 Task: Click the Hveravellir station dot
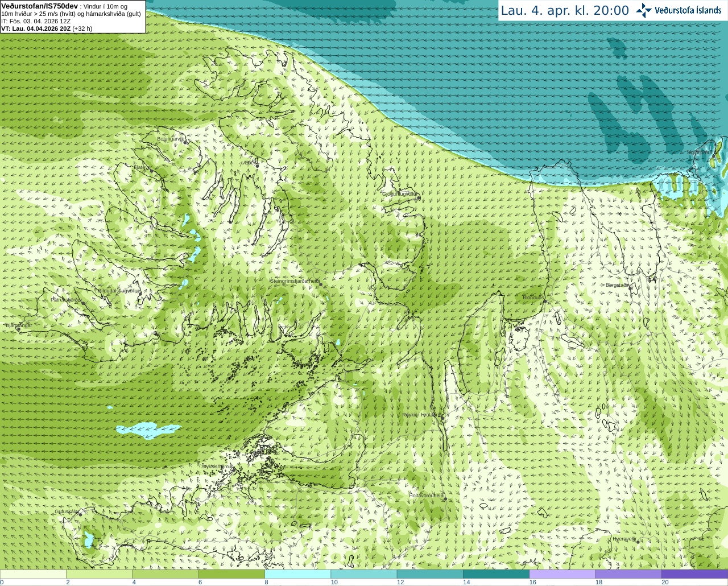click(638, 542)
